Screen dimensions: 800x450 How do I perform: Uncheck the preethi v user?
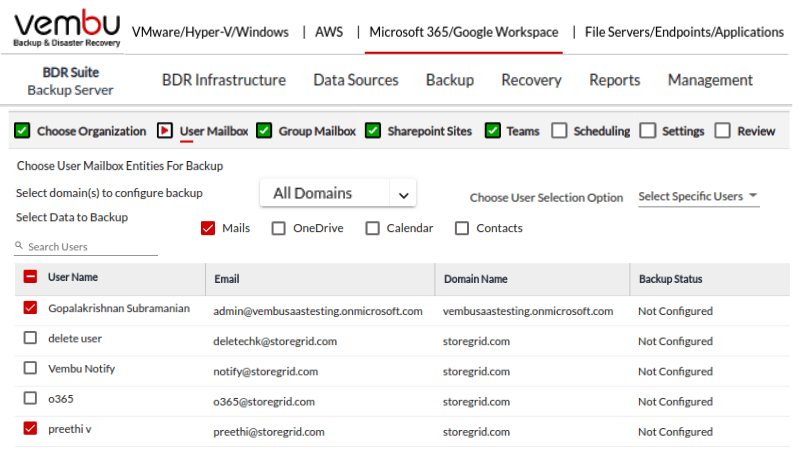pyautogui.click(x=31, y=428)
